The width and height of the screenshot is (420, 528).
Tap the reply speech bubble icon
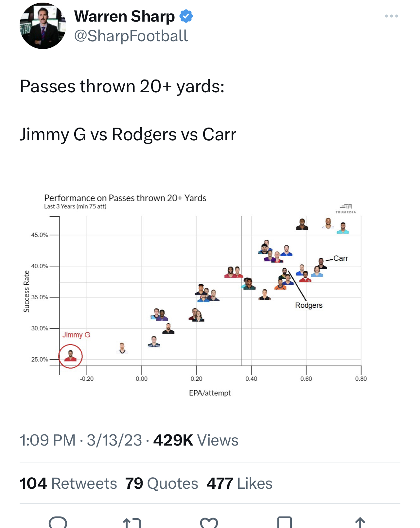click(x=58, y=522)
